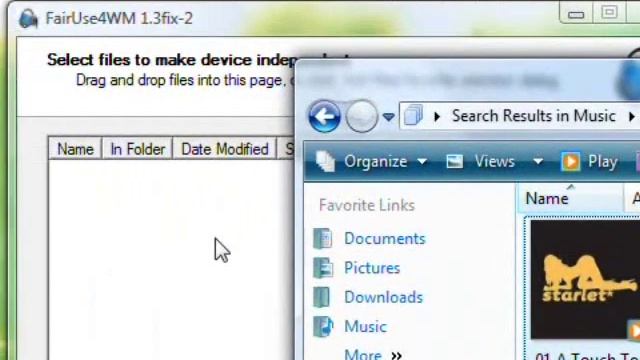
Task: Open the Views dropdown arrow
Action: pos(538,162)
